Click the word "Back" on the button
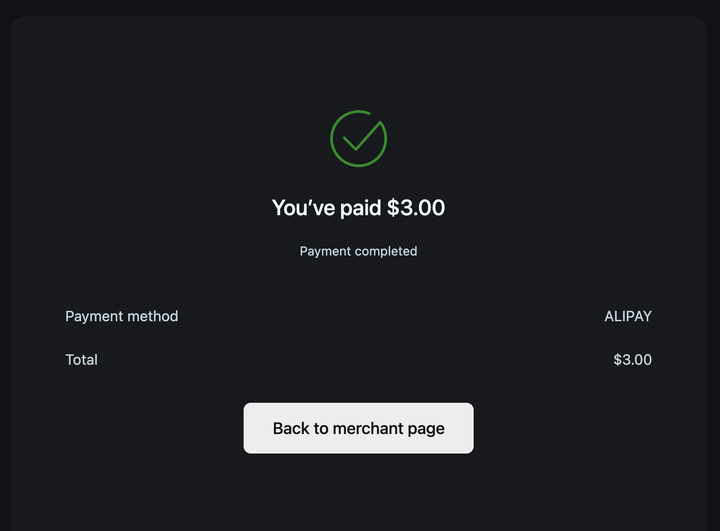The height and width of the screenshot is (531, 720). [x=291, y=428]
